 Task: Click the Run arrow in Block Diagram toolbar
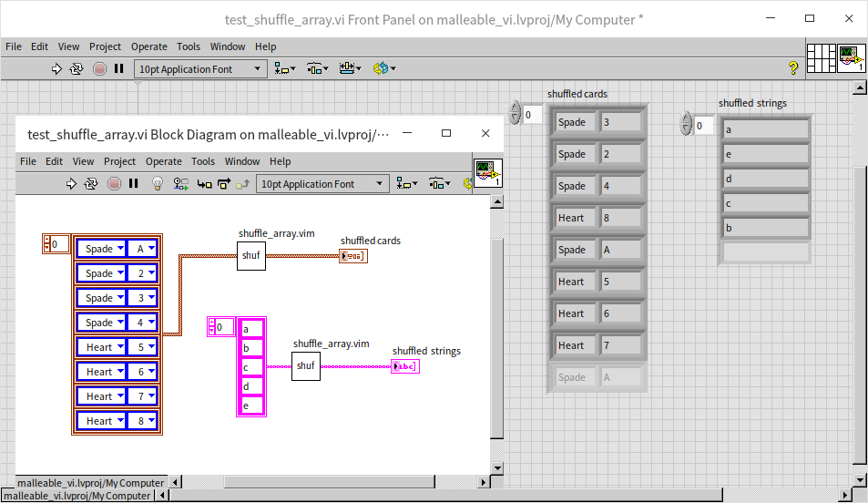[71, 184]
